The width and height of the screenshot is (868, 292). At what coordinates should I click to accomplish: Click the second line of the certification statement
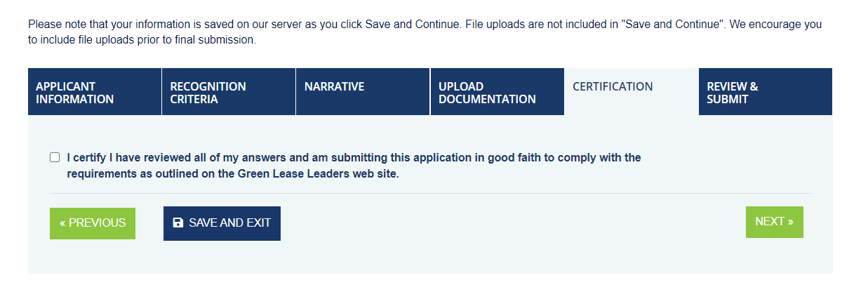coord(233,174)
